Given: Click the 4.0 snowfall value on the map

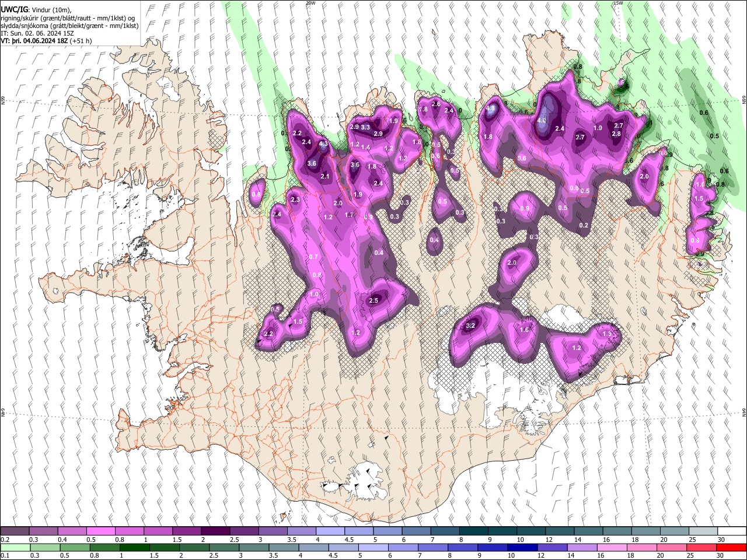Looking at the screenshot, I should click(542, 121).
